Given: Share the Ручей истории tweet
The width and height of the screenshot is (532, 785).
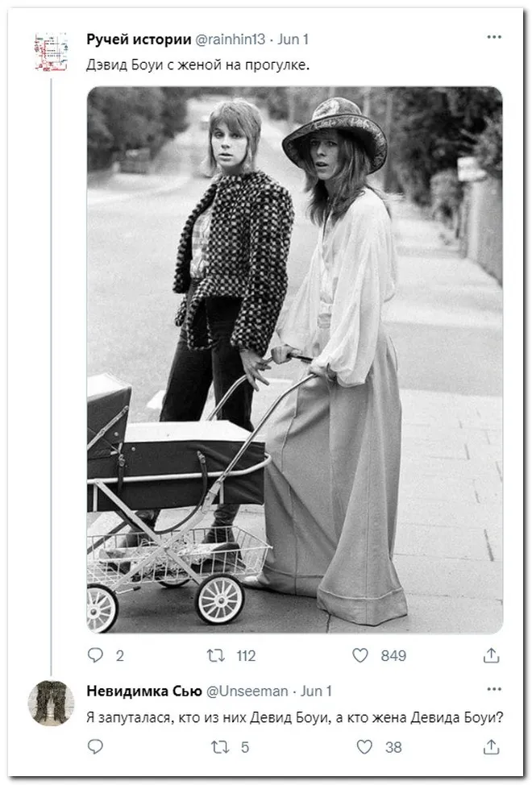Looking at the screenshot, I should pyautogui.click(x=492, y=655).
